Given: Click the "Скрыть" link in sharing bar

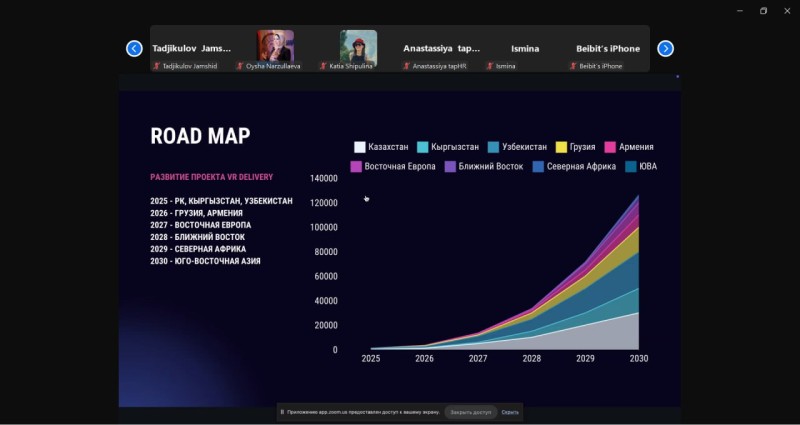Looking at the screenshot, I should pyautogui.click(x=510, y=412).
